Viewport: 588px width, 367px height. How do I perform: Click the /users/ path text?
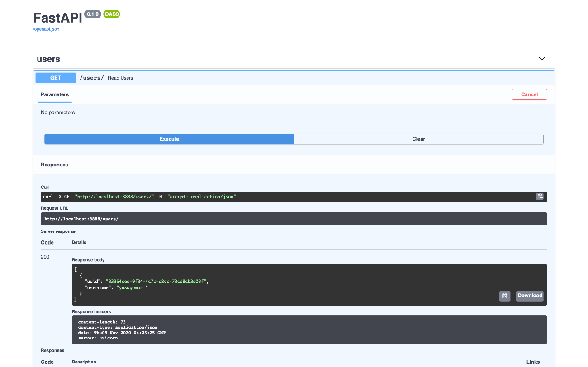pos(92,78)
